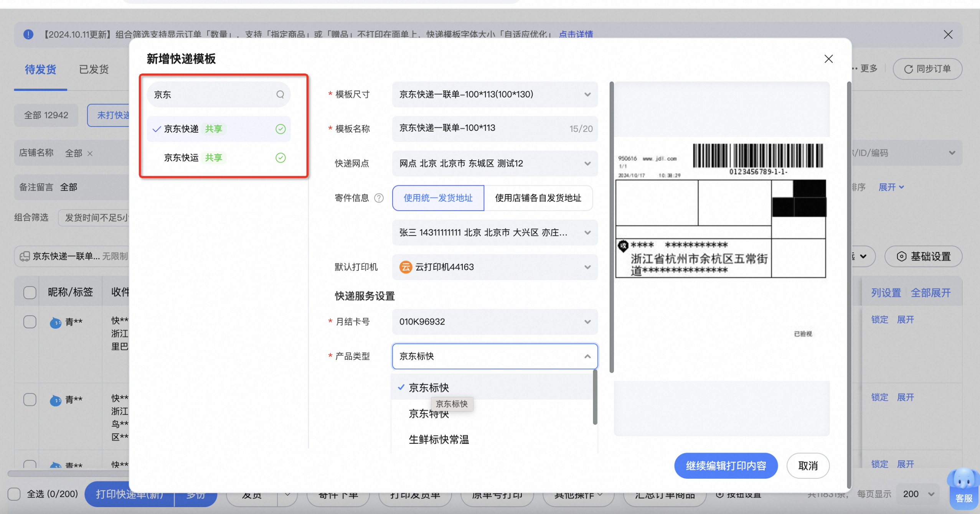Click the form panel vertical scrollbar
Image resolution: width=980 pixels, height=514 pixels.
click(611, 227)
